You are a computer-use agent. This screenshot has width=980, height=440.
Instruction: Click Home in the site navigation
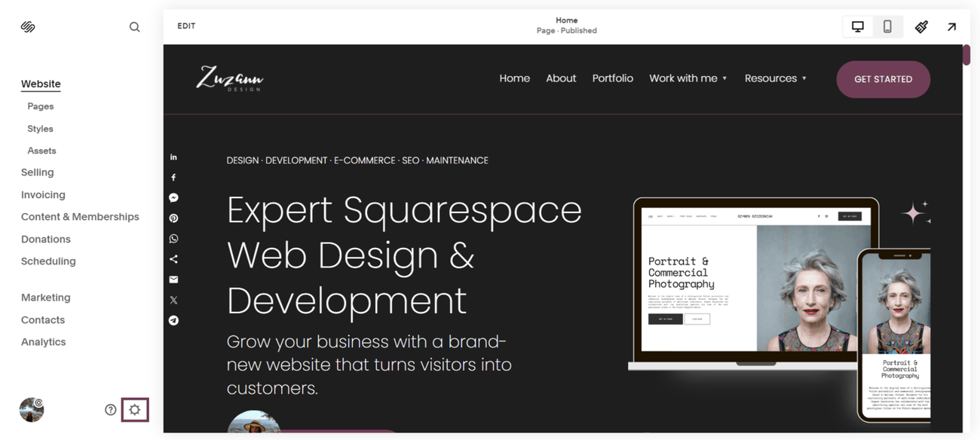514,78
